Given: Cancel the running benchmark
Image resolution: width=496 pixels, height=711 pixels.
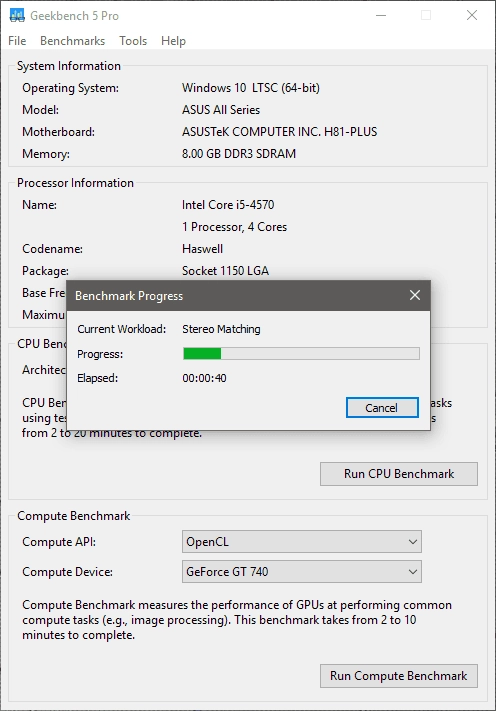Looking at the screenshot, I should pyautogui.click(x=382, y=408).
